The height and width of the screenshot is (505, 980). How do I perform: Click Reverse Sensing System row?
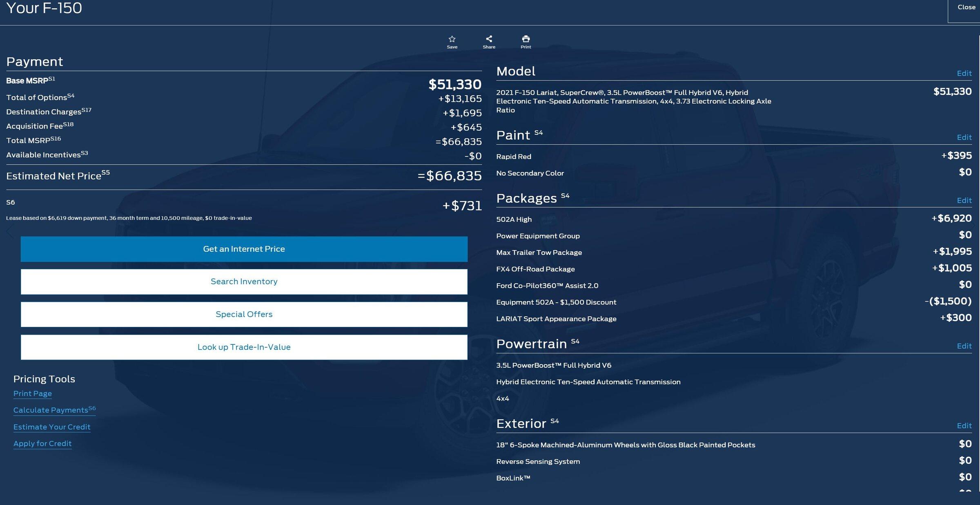[x=734, y=461]
